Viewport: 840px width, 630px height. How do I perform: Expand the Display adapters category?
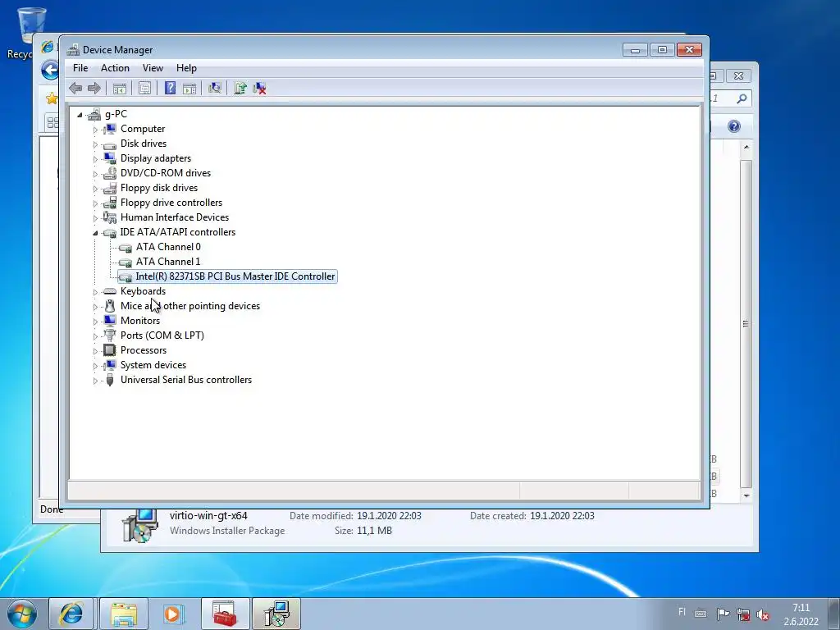pos(95,159)
